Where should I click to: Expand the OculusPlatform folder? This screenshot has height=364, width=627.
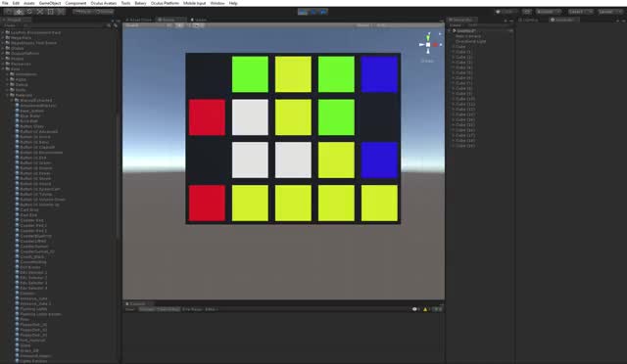(3, 53)
